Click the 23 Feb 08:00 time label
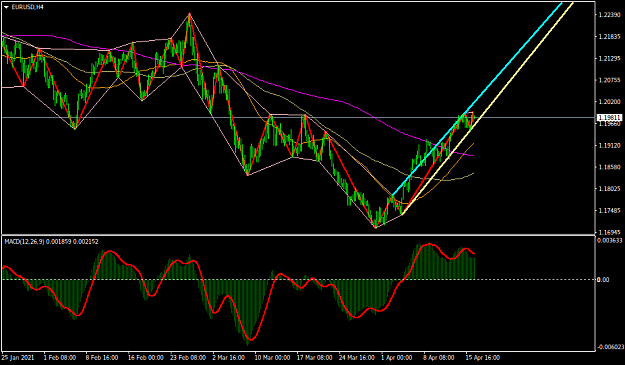This screenshot has width=625, height=365. point(188,357)
